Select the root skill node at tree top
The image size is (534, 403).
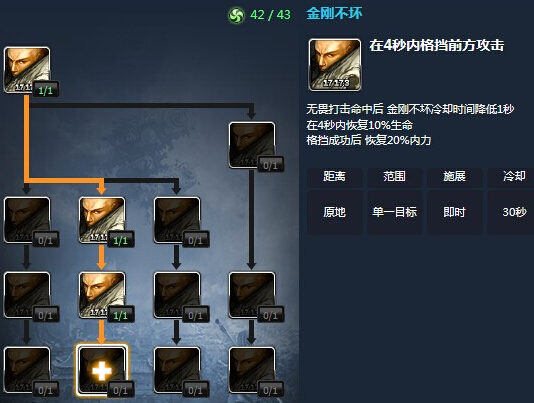click(27, 70)
